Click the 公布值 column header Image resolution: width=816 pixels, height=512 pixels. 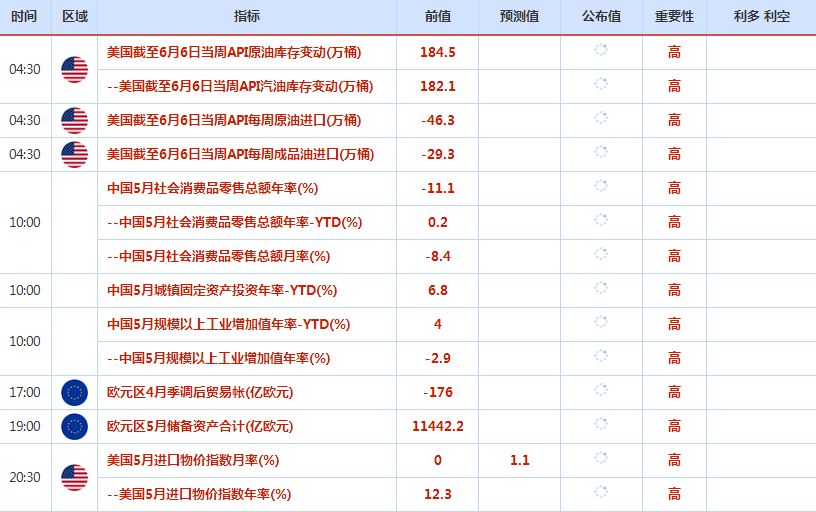coord(601,17)
